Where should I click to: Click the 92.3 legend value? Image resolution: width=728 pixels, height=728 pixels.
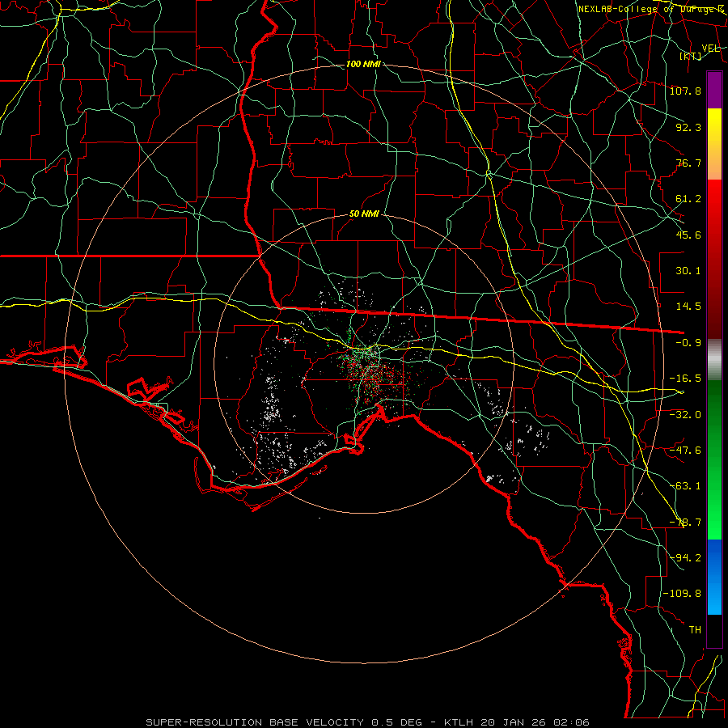688,127
